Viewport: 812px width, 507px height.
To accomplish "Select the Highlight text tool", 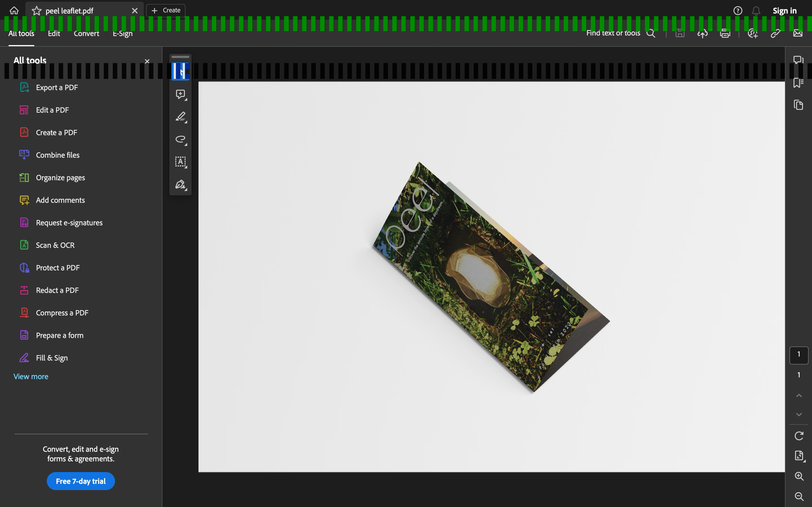I will (x=180, y=117).
